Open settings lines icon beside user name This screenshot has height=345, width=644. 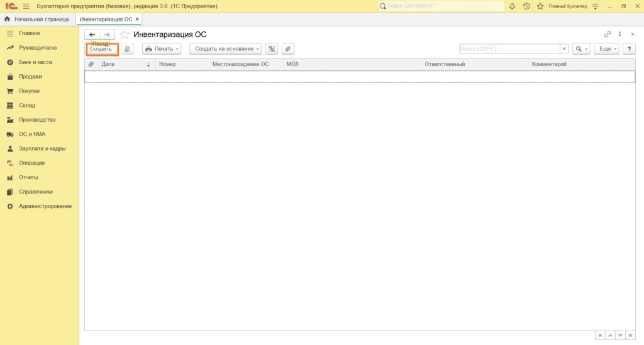click(596, 6)
